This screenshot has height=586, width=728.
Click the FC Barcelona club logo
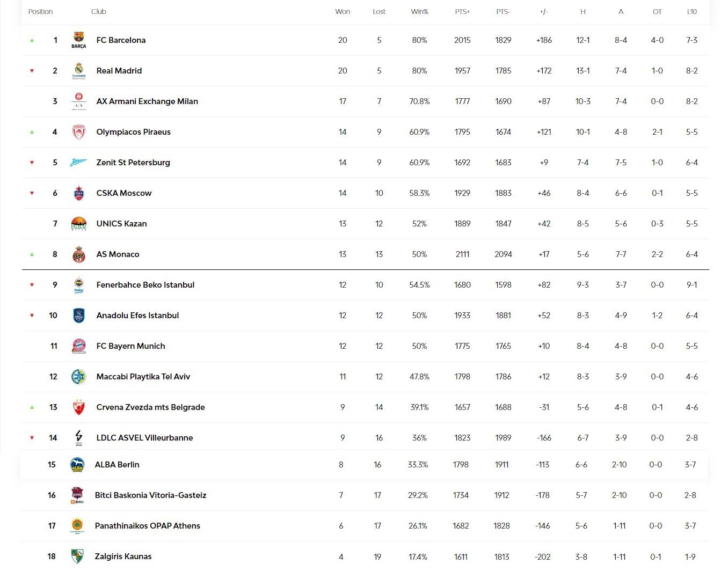coord(79,40)
